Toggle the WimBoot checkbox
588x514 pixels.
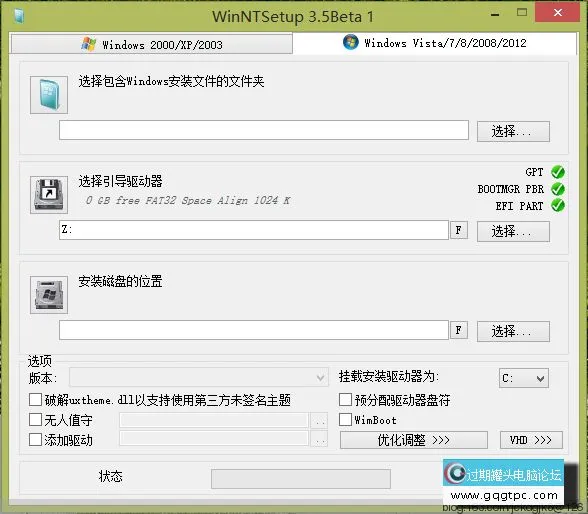coord(345,420)
